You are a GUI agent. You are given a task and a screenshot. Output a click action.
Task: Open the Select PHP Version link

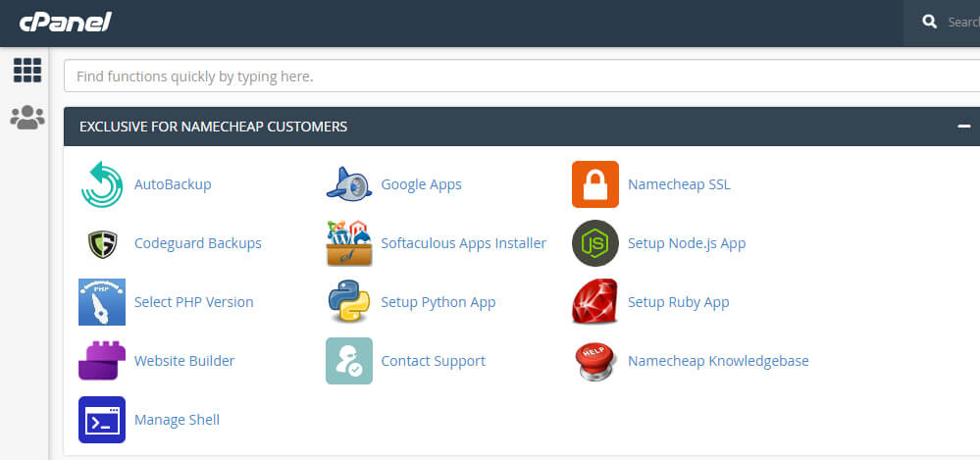click(x=194, y=302)
